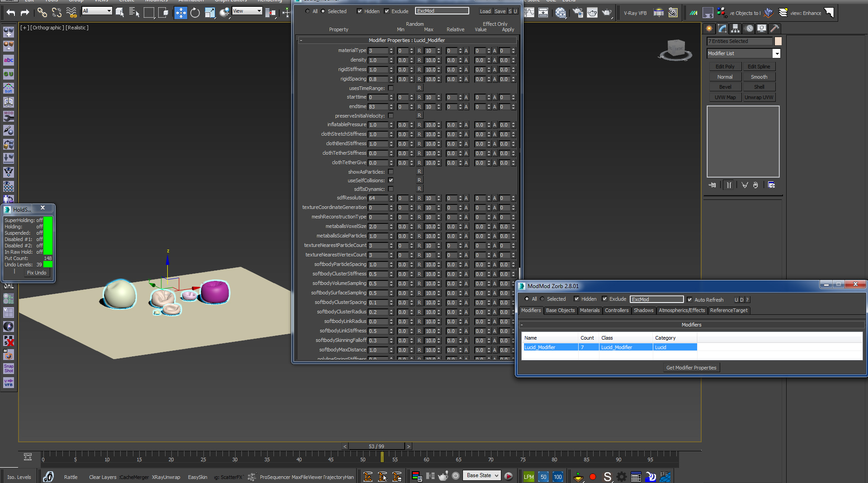This screenshot has width=868, height=483.
Task: Activate the Rotate tool in main toolbar
Action: point(195,13)
